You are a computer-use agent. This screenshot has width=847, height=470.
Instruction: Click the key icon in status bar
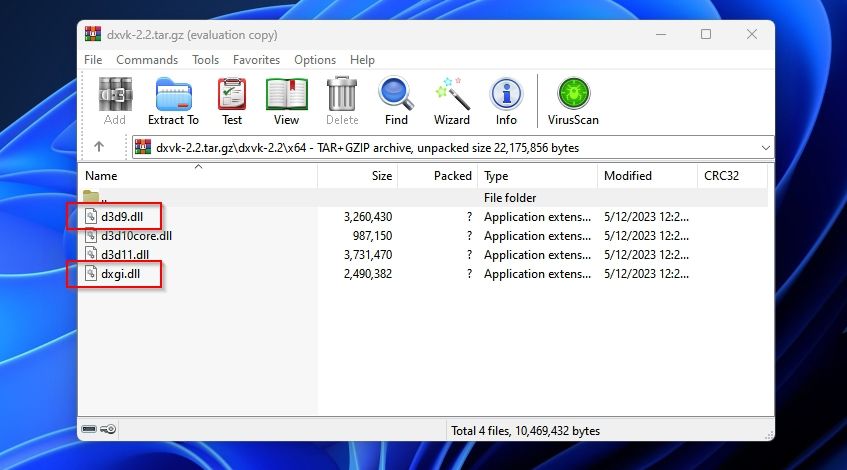[x=108, y=429]
